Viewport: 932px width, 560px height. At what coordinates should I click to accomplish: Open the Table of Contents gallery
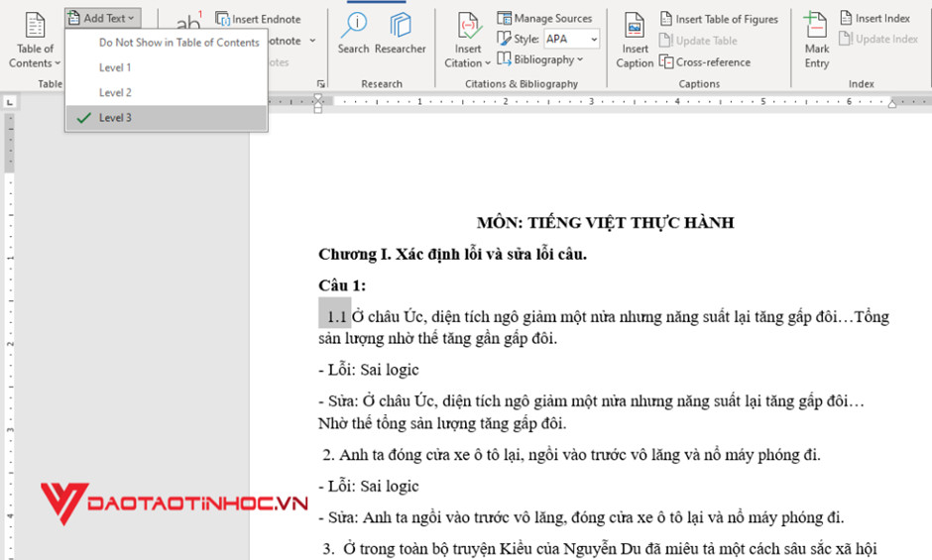pos(35,41)
